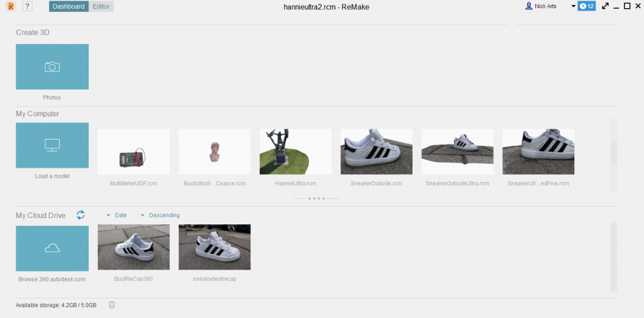Open the Date sort dropdown

tap(116, 215)
